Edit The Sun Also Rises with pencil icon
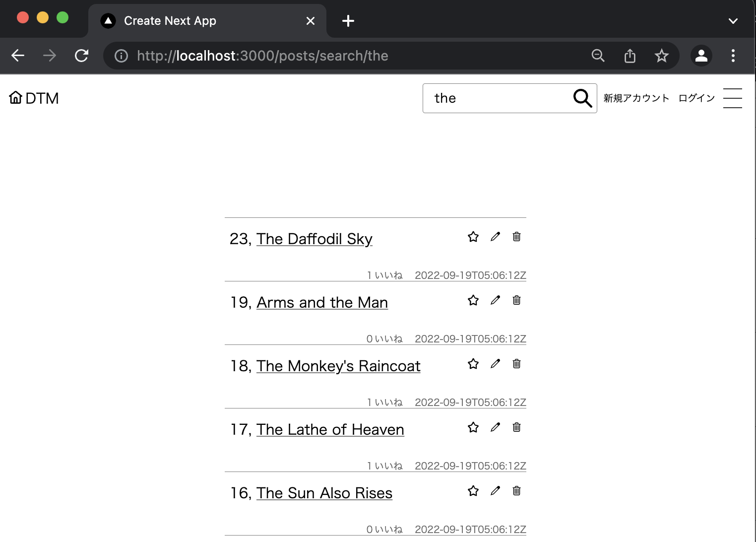Viewport: 756px width, 542px height. tap(495, 491)
